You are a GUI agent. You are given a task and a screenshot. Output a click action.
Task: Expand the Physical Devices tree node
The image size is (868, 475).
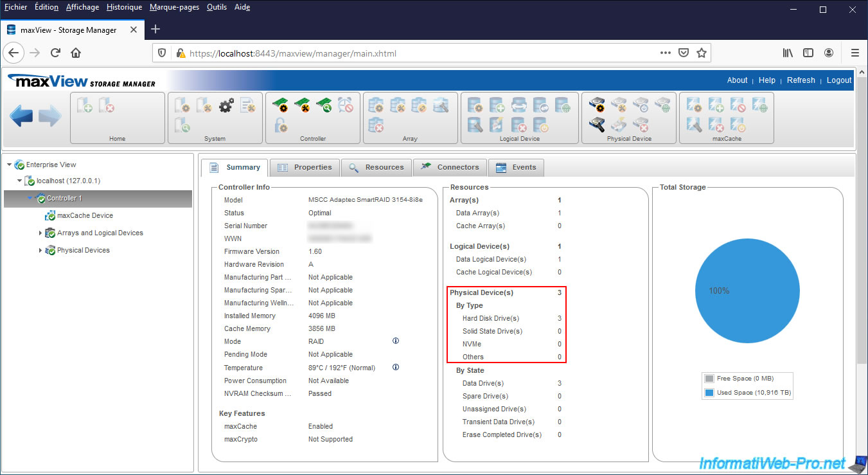40,251
